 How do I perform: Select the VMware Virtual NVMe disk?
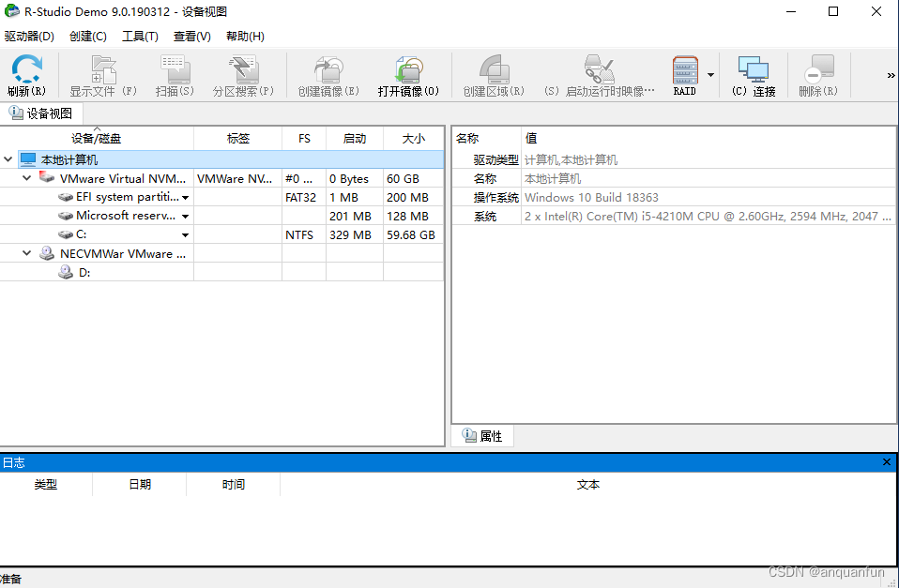click(x=123, y=178)
